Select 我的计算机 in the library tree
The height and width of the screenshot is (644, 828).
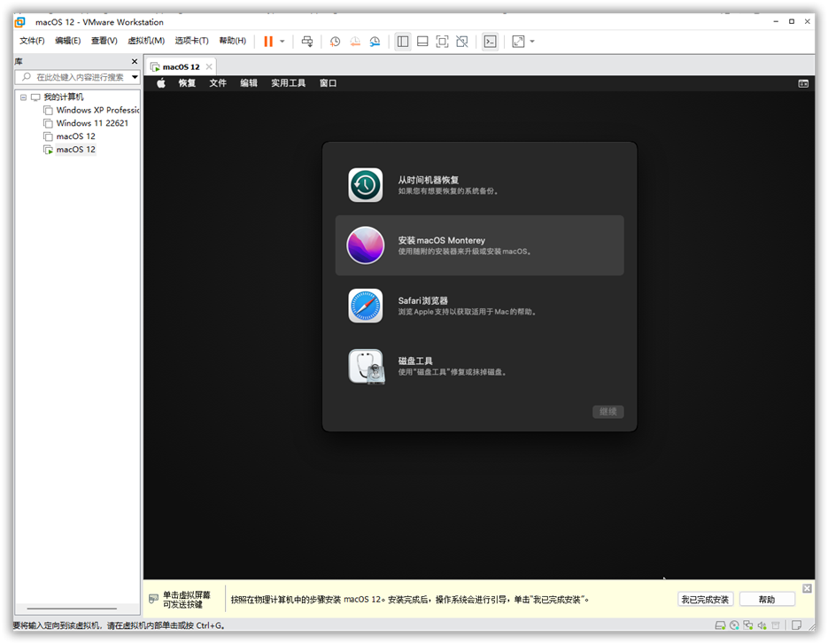64,97
